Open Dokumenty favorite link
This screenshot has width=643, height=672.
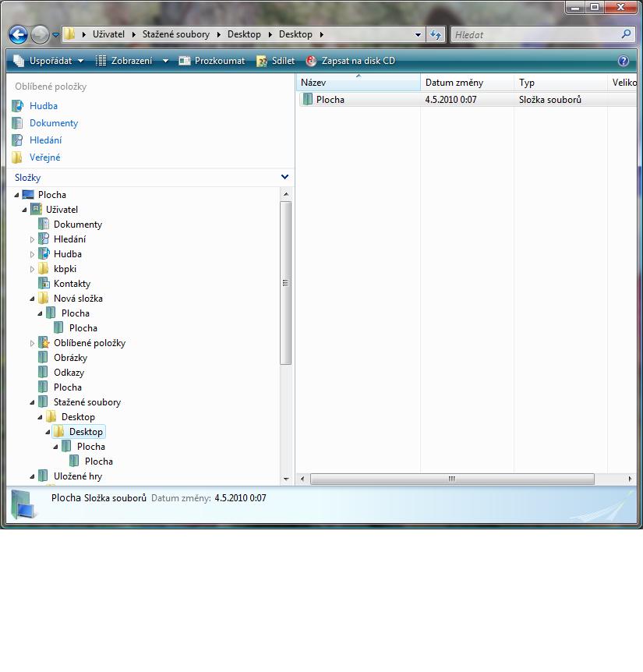click(x=54, y=123)
